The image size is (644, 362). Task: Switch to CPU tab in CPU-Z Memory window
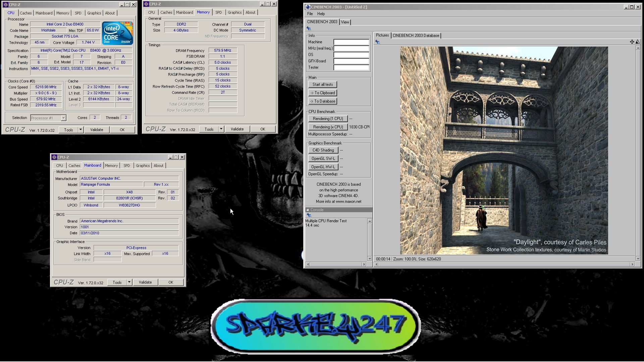(x=152, y=12)
